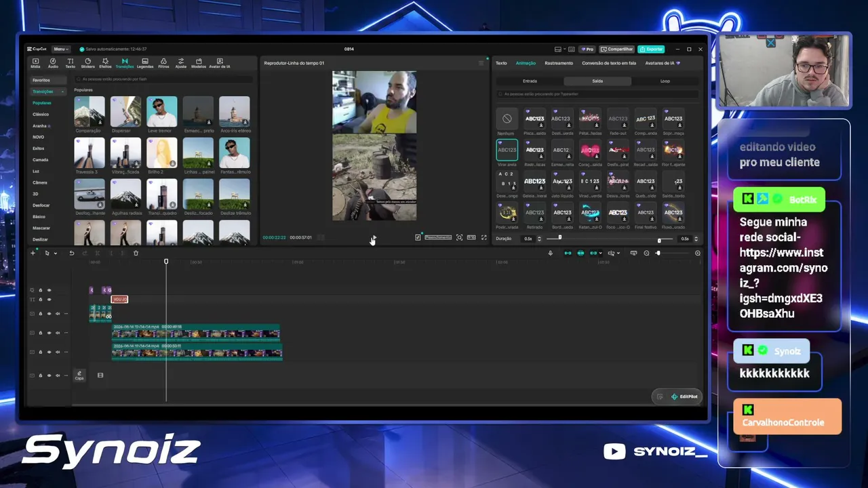Open the Filtros panel
The width and height of the screenshot is (868, 488).
pyautogui.click(x=163, y=63)
